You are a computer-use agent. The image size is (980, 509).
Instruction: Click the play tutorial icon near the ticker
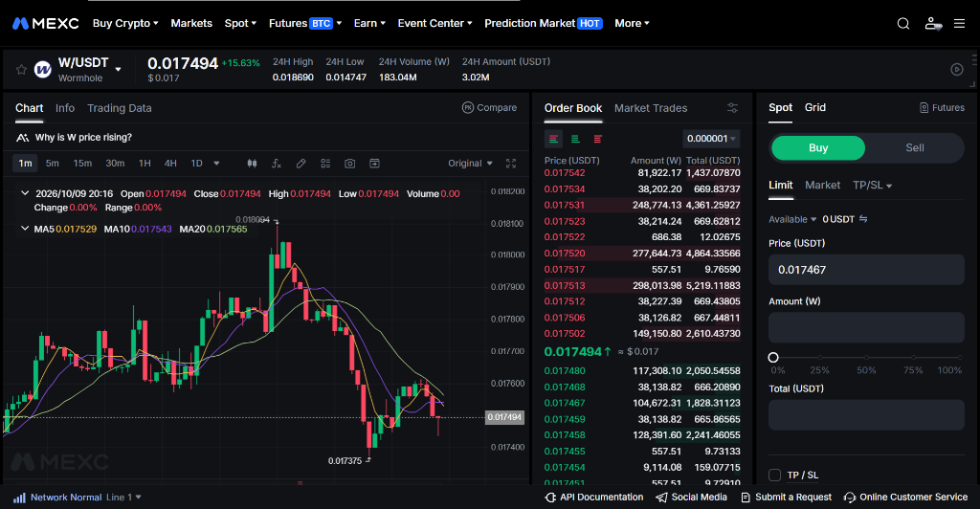point(957,69)
